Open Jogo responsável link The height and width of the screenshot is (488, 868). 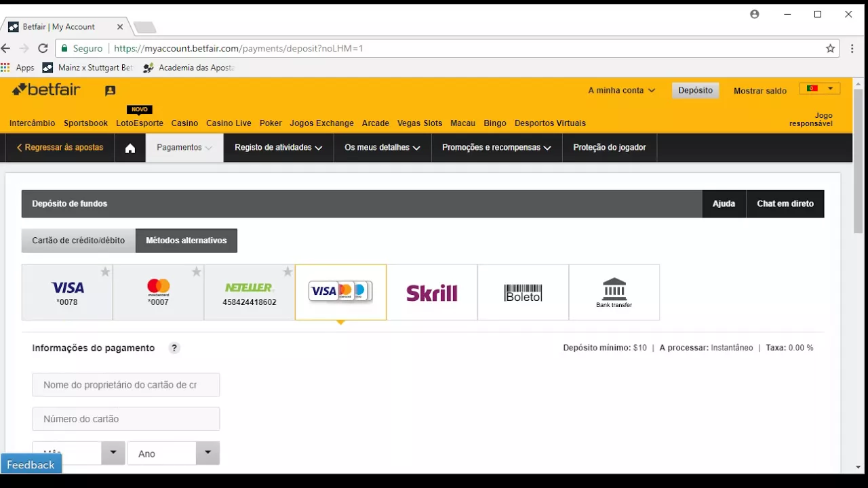(x=811, y=120)
